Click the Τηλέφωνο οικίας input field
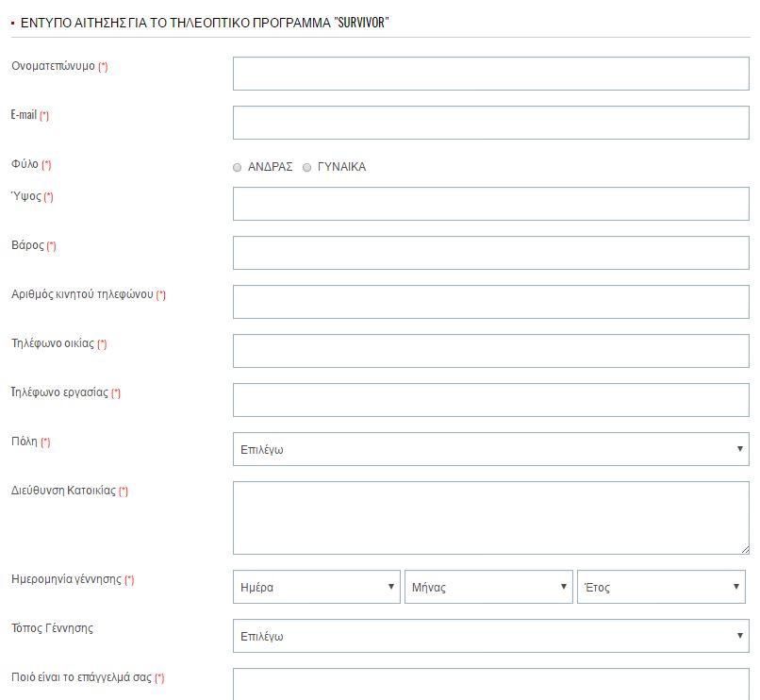 [x=490, y=351]
